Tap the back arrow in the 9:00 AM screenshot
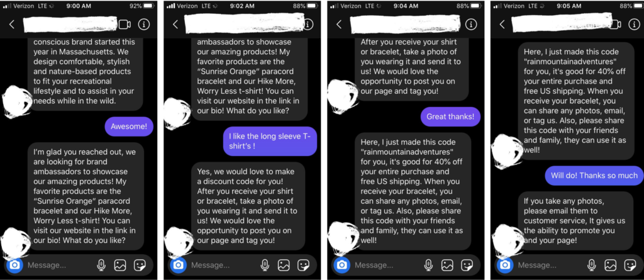The height and width of the screenshot is (280, 644). coord(11,25)
